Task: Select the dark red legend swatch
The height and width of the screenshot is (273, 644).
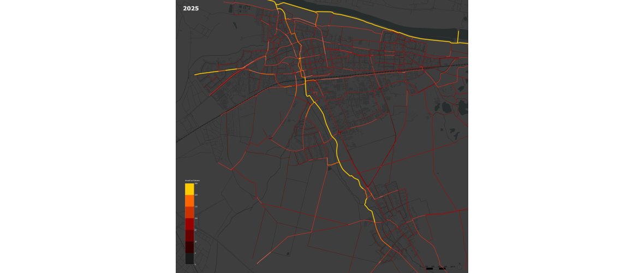Action: [189, 235]
